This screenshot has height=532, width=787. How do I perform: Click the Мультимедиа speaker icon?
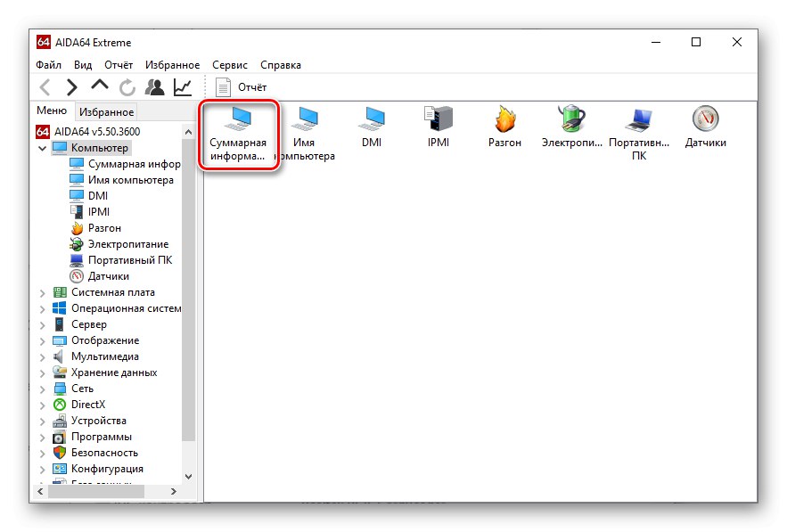(x=60, y=356)
